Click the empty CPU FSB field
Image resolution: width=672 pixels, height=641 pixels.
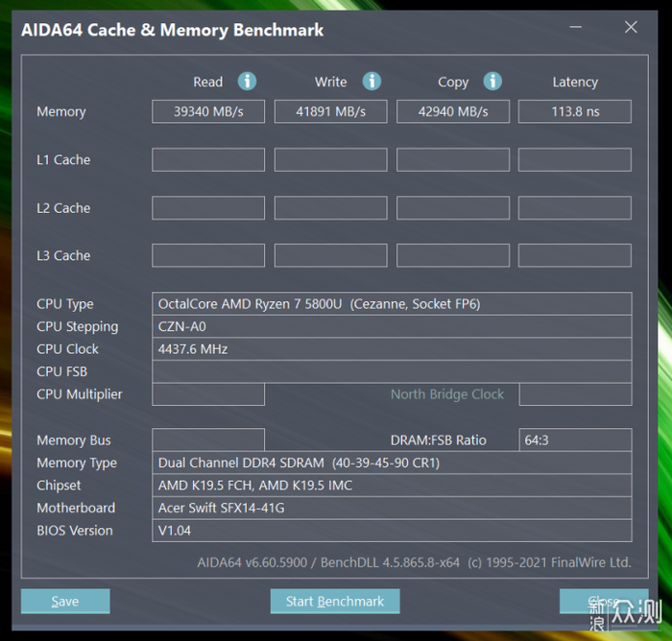pyautogui.click(x=392, y=371)
